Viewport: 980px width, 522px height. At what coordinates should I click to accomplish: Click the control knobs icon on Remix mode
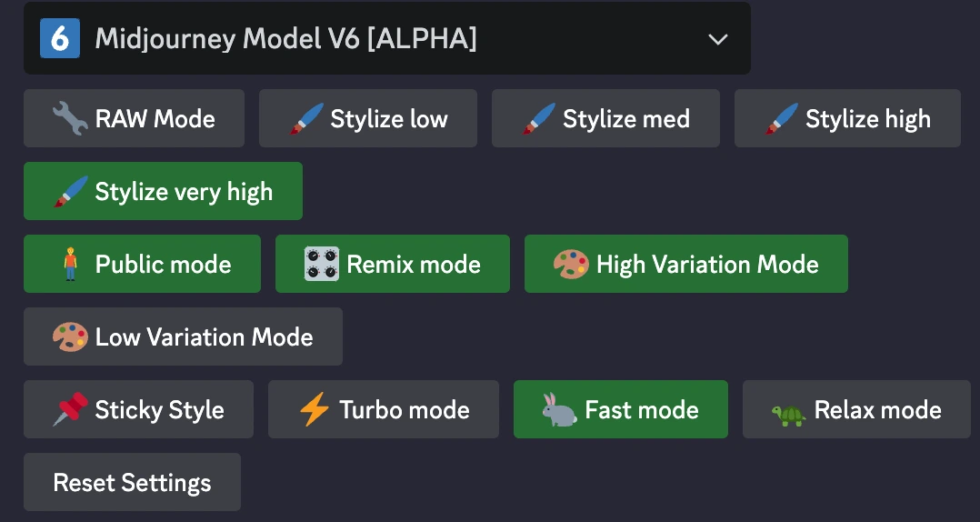(322, 264)
